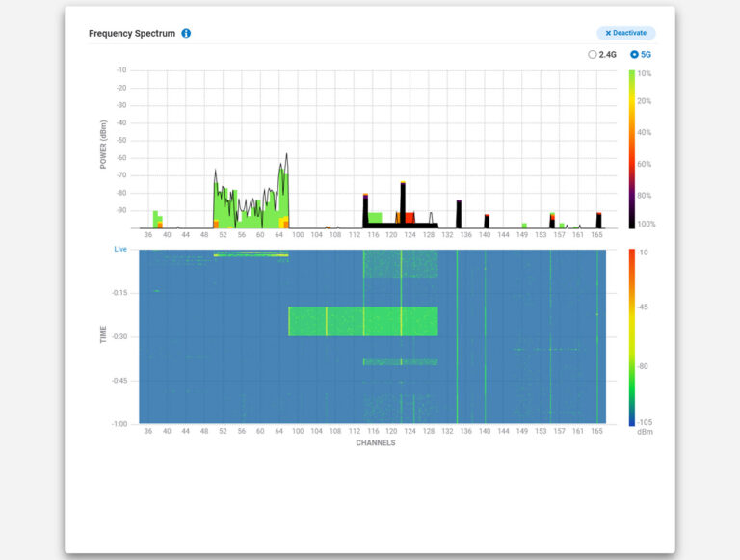The height and width of the screenshot is (560, 740).
Task: Click channel 36 label under the power chart
Action: click(x=148, y=234)
